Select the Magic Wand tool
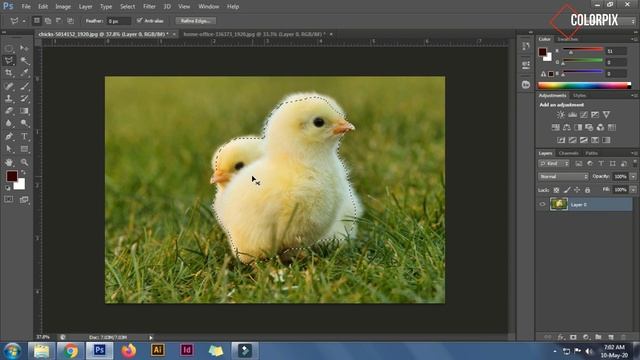This screenshot has width=640, height=360. pyautogui.click(x=24, y=61)
